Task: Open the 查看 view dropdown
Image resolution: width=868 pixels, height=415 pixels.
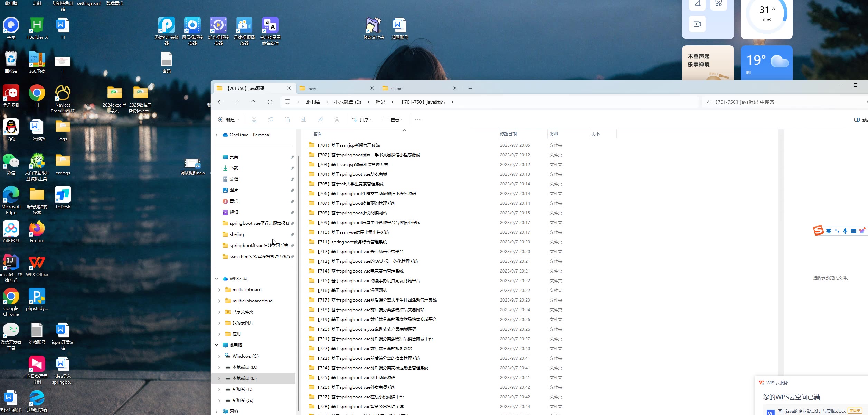Action: [393, 120]
